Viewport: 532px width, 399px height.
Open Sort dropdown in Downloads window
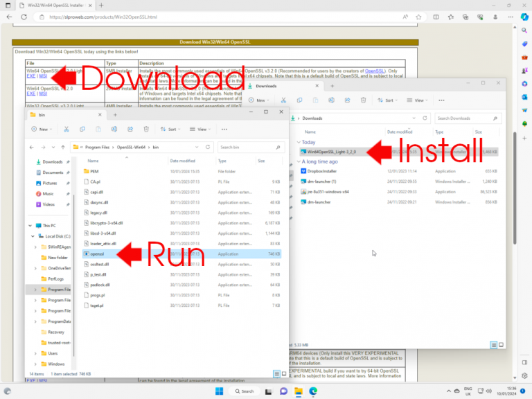tap(387, 100)
